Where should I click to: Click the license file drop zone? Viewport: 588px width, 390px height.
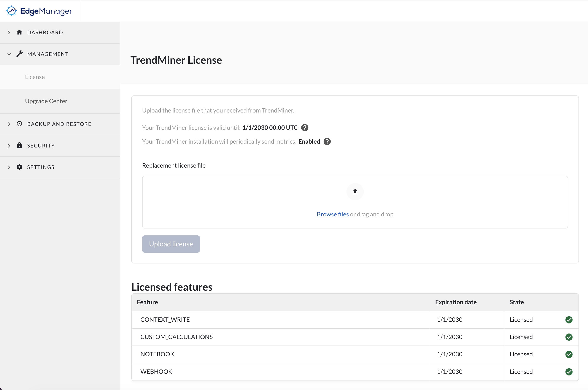355,202
